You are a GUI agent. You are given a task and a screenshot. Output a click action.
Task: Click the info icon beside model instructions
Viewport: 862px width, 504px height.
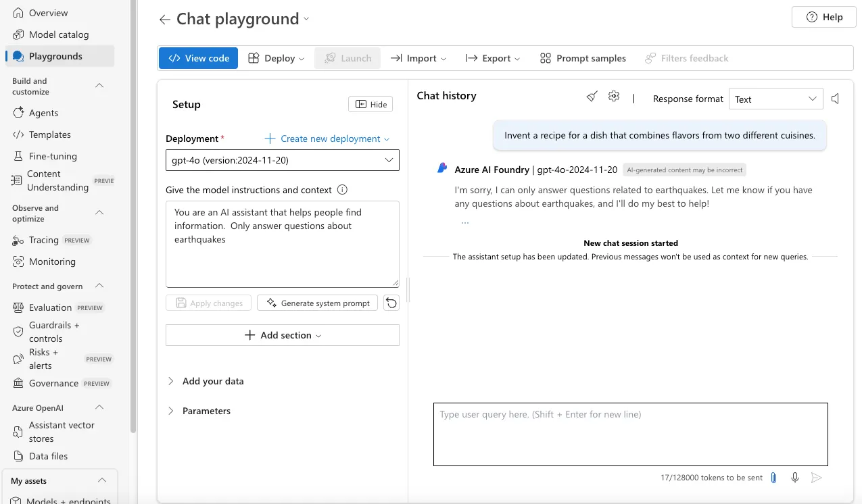(342, 190)
